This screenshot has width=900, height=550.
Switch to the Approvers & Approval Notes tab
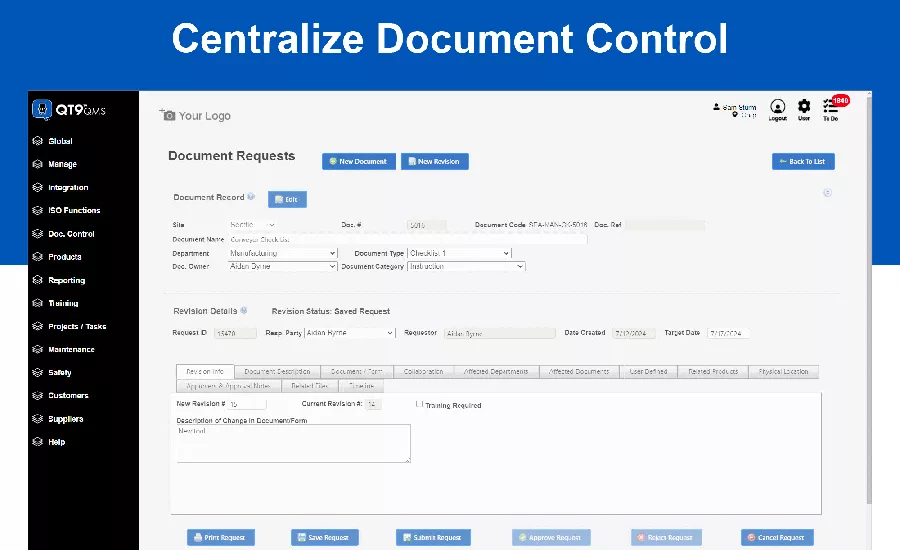228,386
